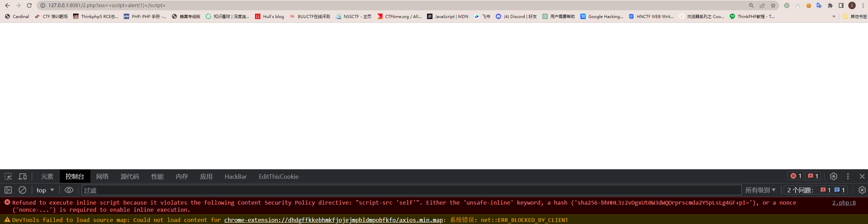Image resolution: width=868 pixels, height=224 pixels.
Task: Open DevTools settings gear
Action: [833, 176]
